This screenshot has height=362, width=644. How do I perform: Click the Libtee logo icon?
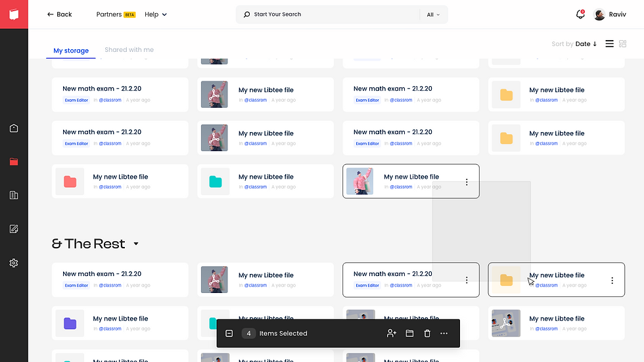pyautogui.click(x=14, y=14)
